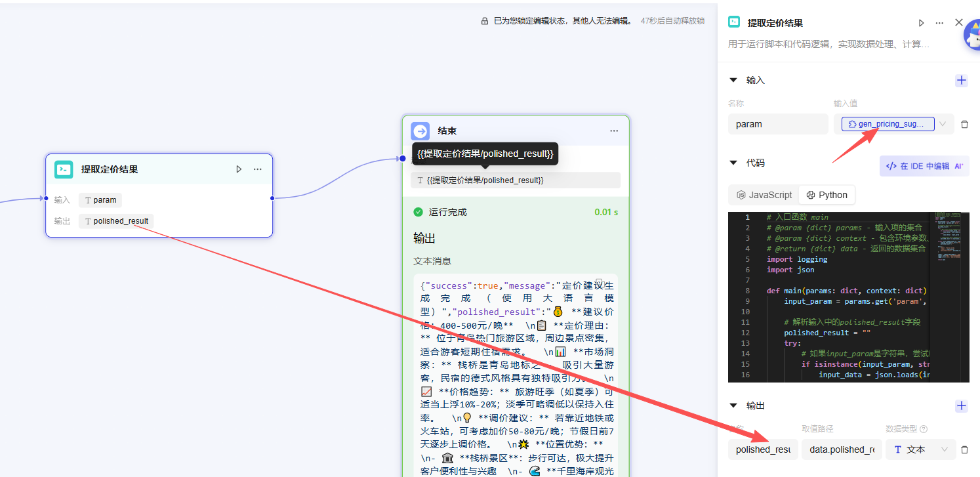
Task: Delete the polished_result output row
Action: (964, 449)
